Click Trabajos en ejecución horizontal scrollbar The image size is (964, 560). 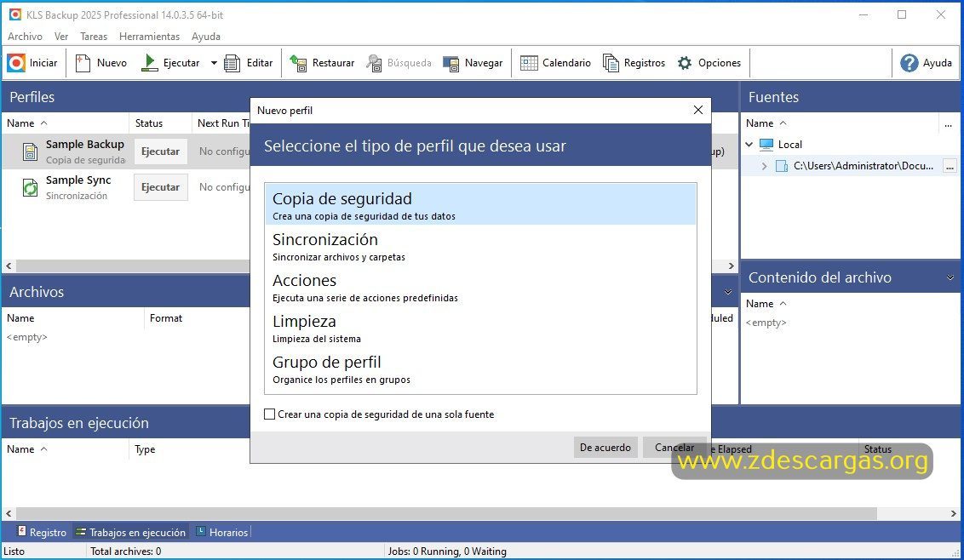(445, 513)
